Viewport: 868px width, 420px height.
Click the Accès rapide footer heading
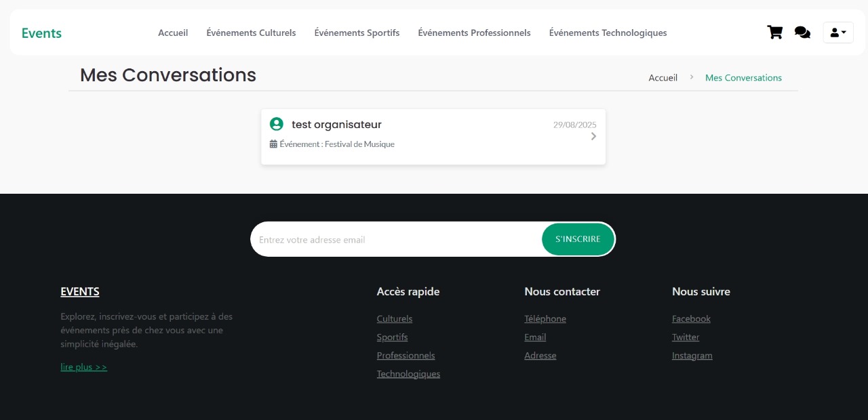click(408, 291)
